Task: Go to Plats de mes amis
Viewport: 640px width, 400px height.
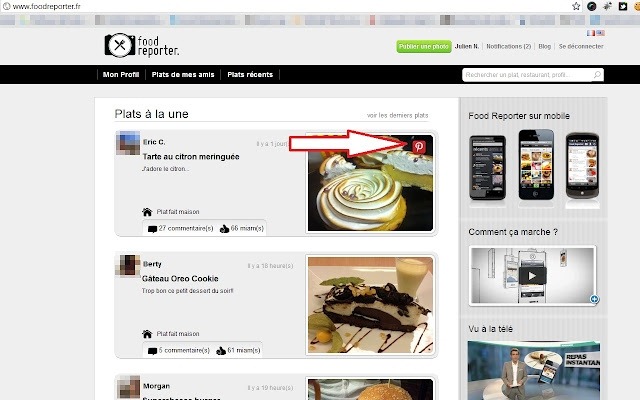Action: [x=183, y=75]
